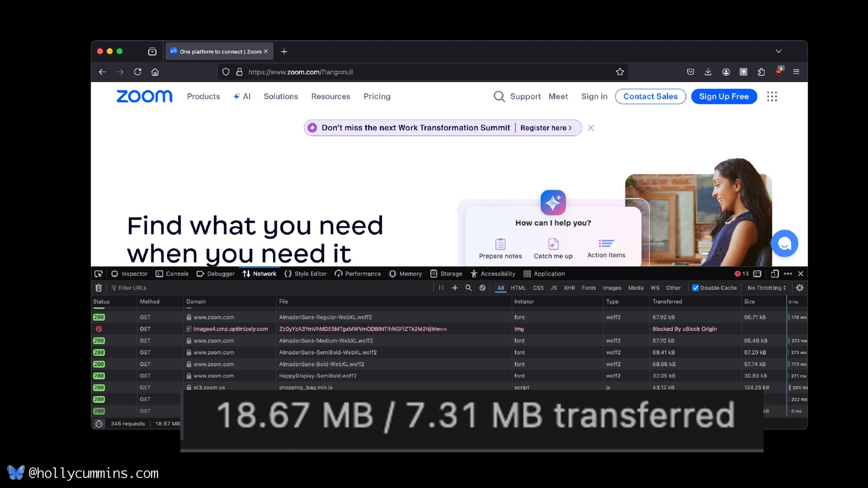The width and height of the screenshot is (868, 488).
Task: Expand tab list chevron in title bar
Action: [778, 52]
